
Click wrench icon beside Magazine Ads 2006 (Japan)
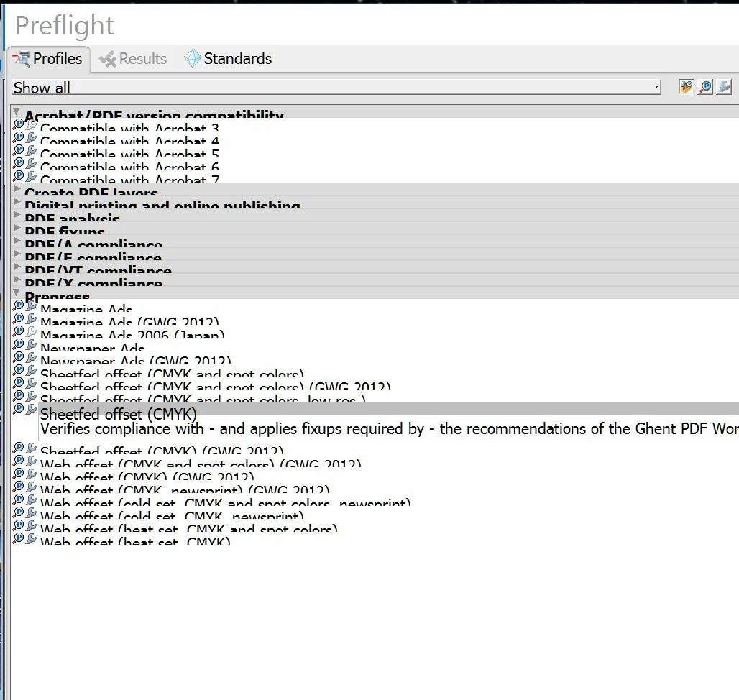pos(31,331)
